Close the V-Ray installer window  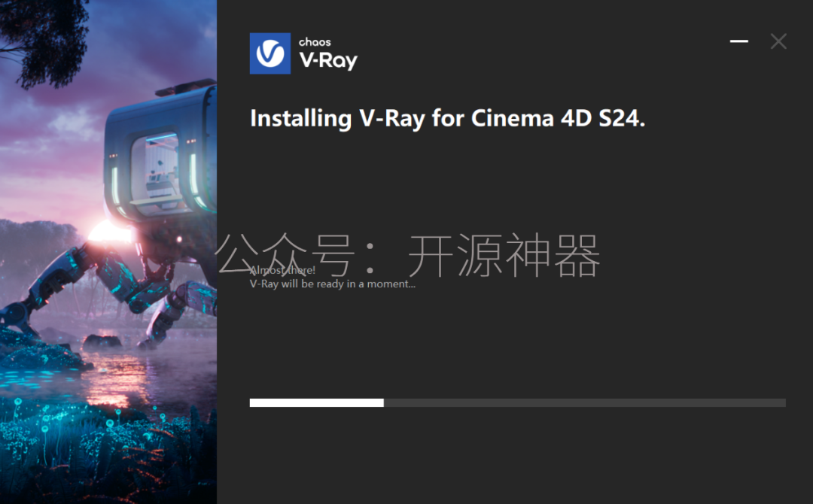(x=778, y=41)
